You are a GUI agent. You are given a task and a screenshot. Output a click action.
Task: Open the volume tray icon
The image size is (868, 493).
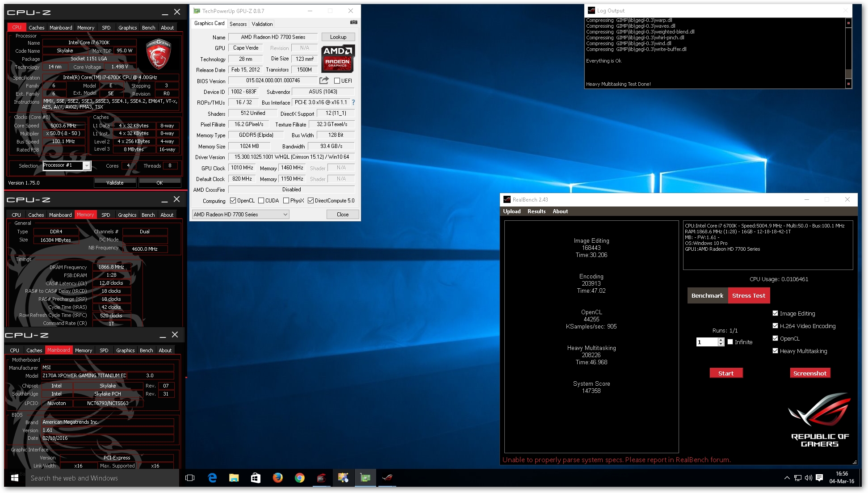tap(808, 478)
